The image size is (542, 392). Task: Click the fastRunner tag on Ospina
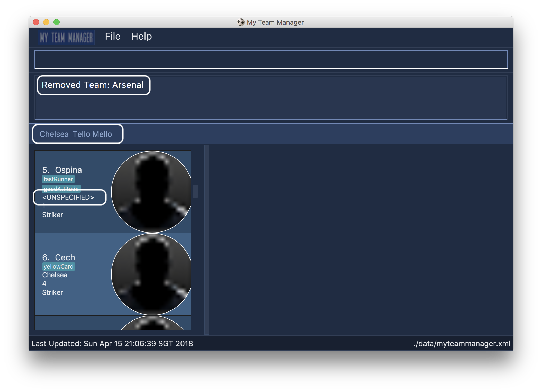pos(58,179)
